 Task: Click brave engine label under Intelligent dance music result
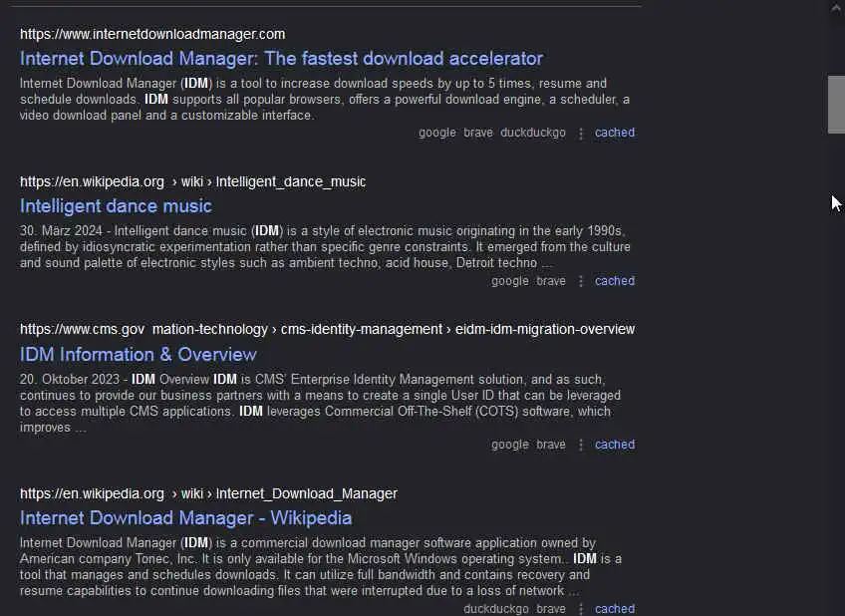pyautogui.click(x=551, y=281)
